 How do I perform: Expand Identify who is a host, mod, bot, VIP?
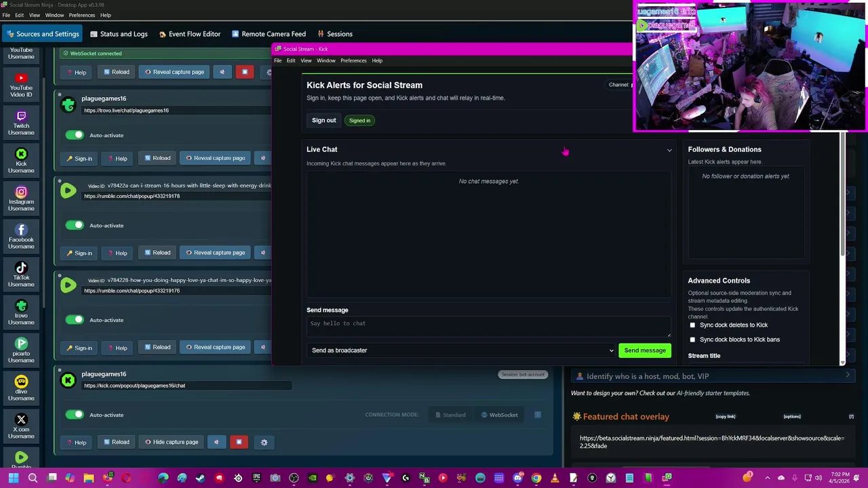click(x=711, y=376)
